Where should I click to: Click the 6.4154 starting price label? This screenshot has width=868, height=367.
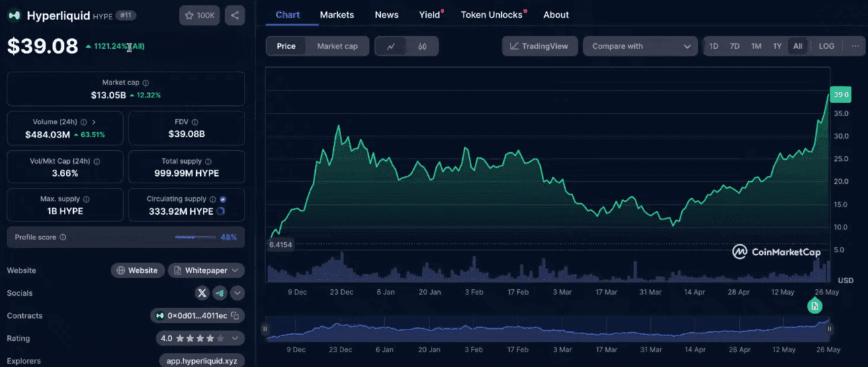(x=280, y=245)
